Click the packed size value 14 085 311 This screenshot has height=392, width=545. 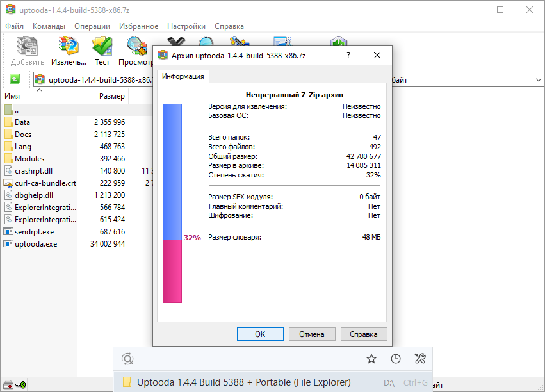click(x=364, y=165)
